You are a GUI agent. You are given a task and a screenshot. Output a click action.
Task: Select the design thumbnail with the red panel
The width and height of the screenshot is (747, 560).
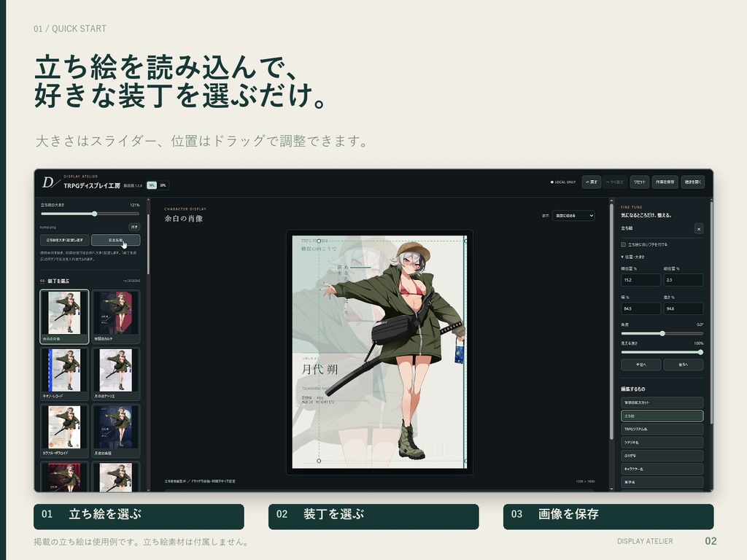(x=116, y=316)
